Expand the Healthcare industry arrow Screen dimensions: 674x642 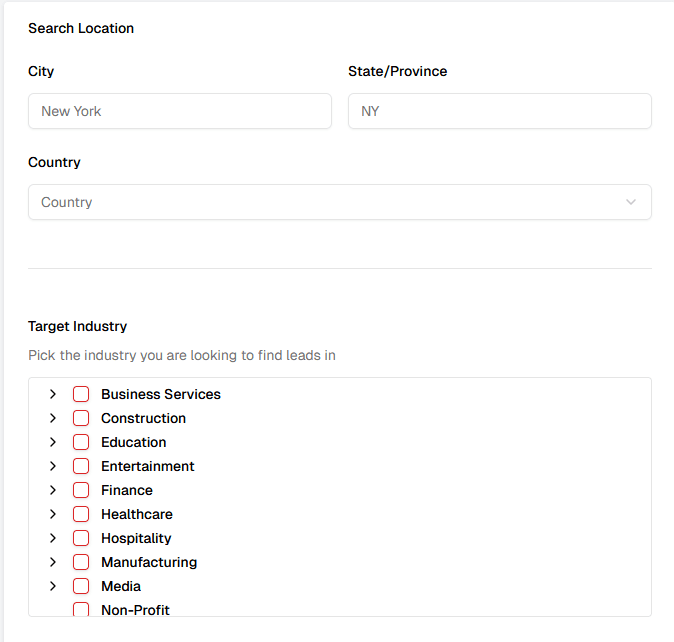(53, 514)
